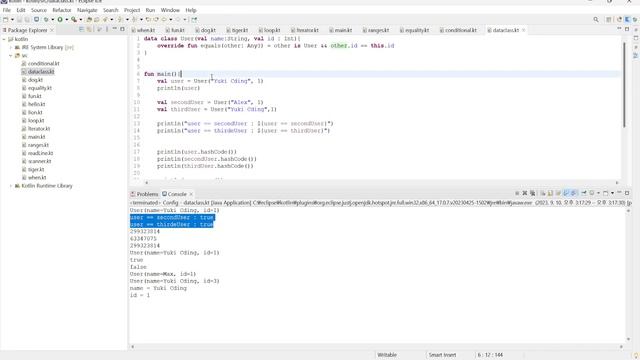The height and width of the screenshot is (360, 640).
Task: Click the Back navigation arrow icon
Action: [164, 20]
